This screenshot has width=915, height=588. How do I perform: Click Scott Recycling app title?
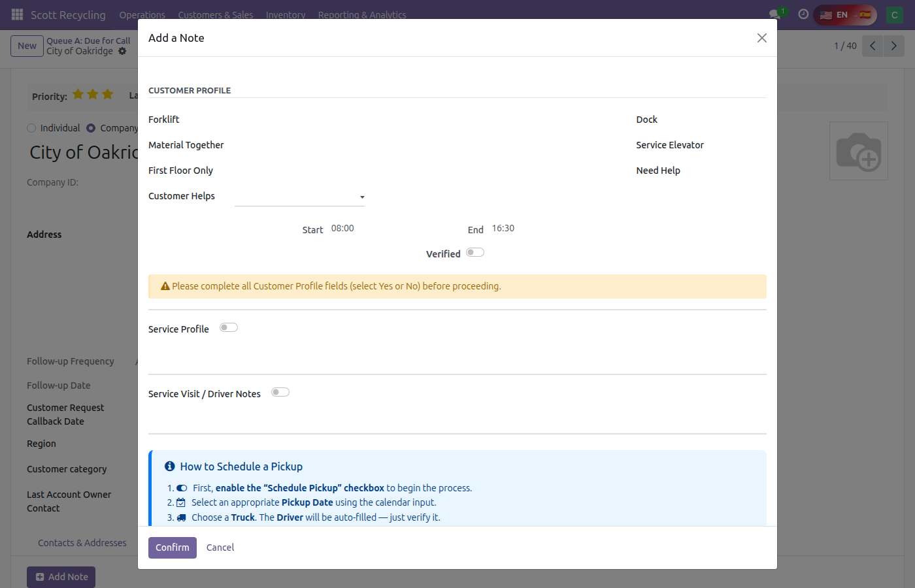68,14
